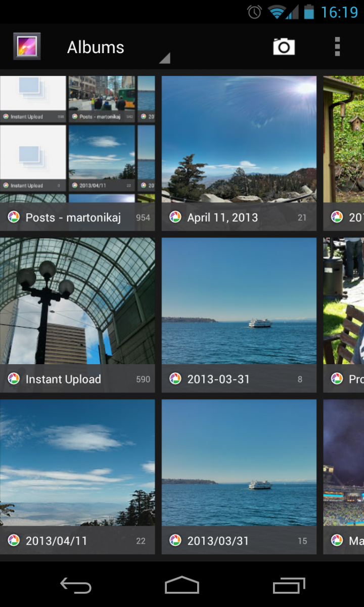This screenshot has width=364, height=607.
Task: Open the 2013-03-31 album with 8 photos
Action: click(239, 303)
